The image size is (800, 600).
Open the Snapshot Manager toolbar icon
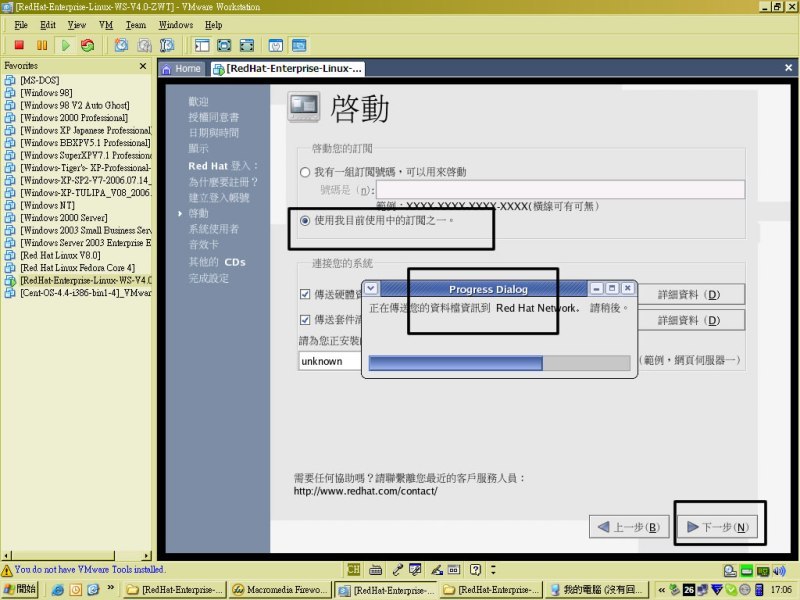[x=167, y=45]
